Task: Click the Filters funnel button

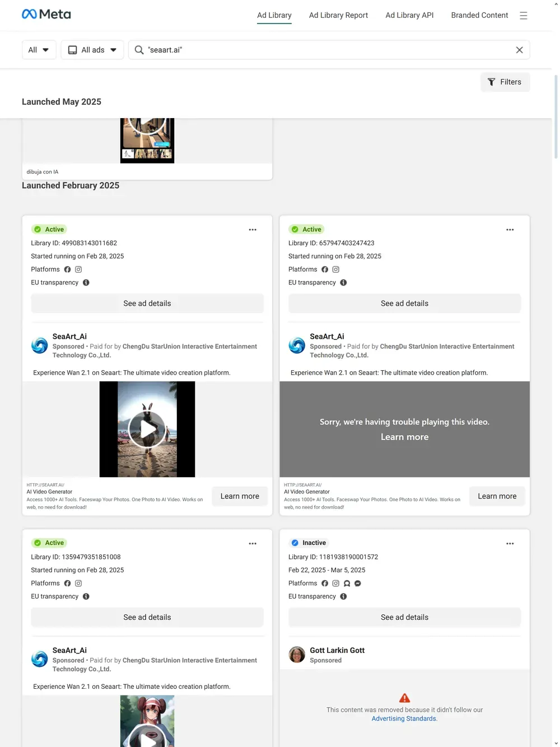Action: click(x=505, y=82)
